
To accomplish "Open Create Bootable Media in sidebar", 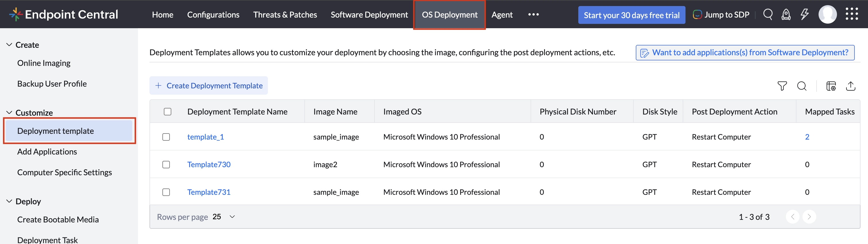I will tap(58, 219).
